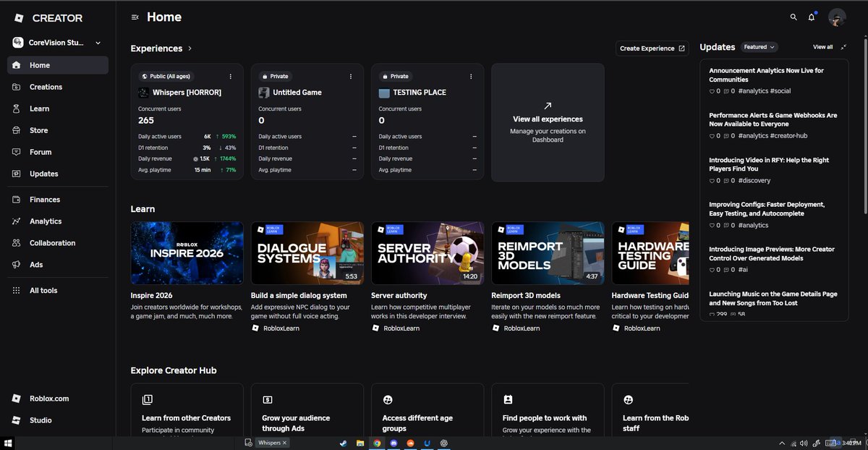This screenshot has width=868, height=450.
Task: Open File Explorer from the taskbar
Action: tap(360, 443)
